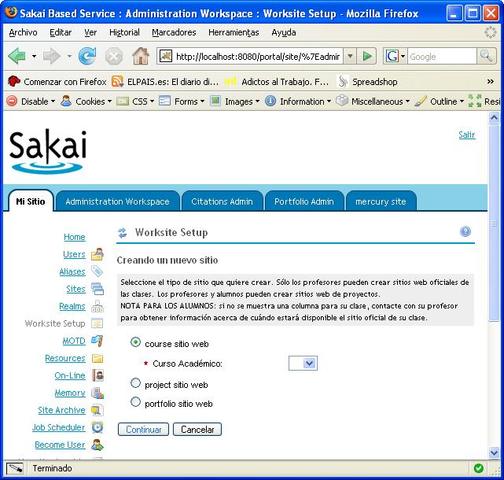Open the Comenzar con Firefox bookmark
The width and height of the screenshot is (504, 480).
[57, 82]
